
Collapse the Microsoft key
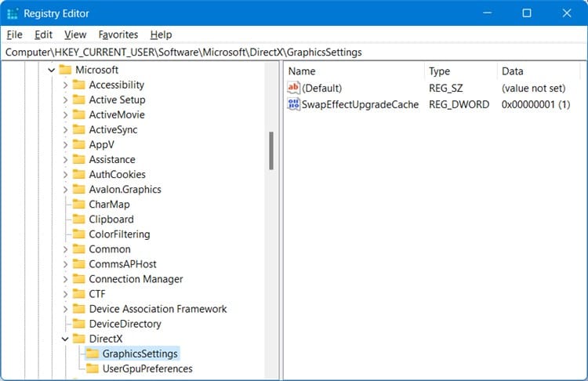[52, 70]
